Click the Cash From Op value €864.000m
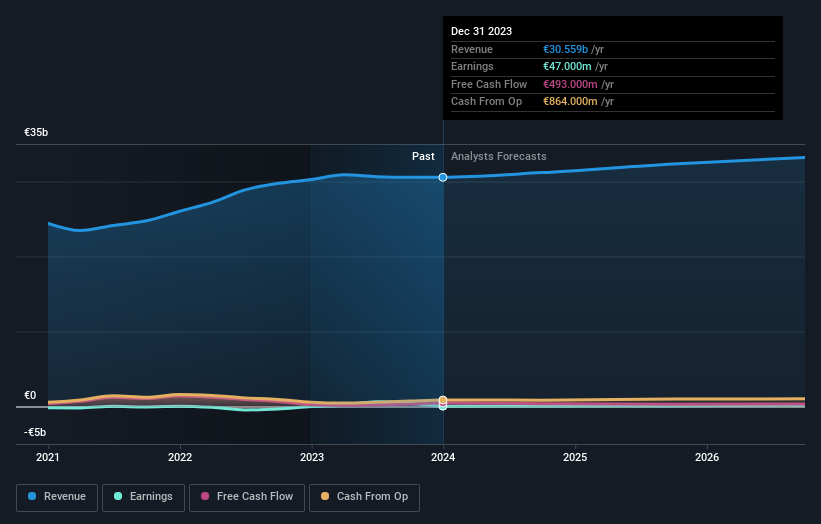The width and height of the screenshot is (821, 524). coord(570,102)
